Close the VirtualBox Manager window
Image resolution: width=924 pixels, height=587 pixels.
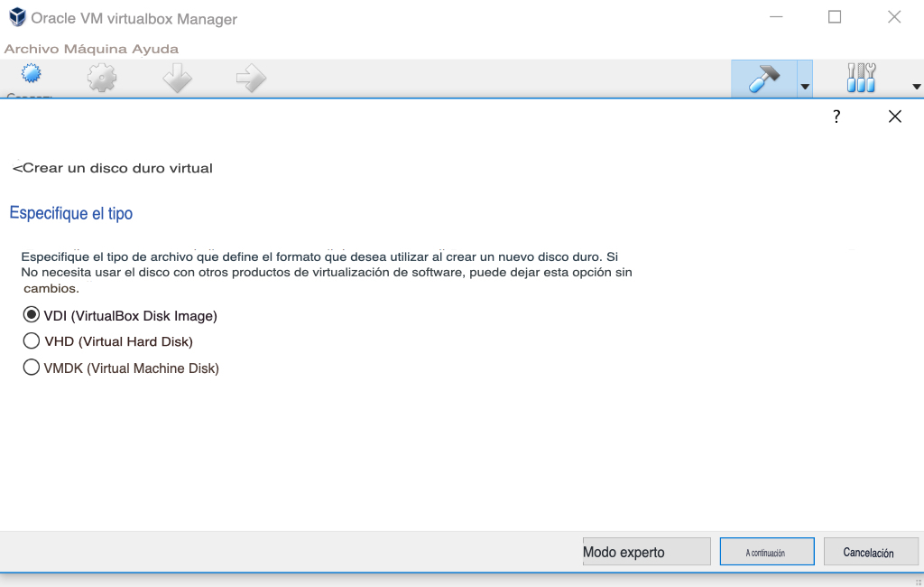tap(894, 16)
